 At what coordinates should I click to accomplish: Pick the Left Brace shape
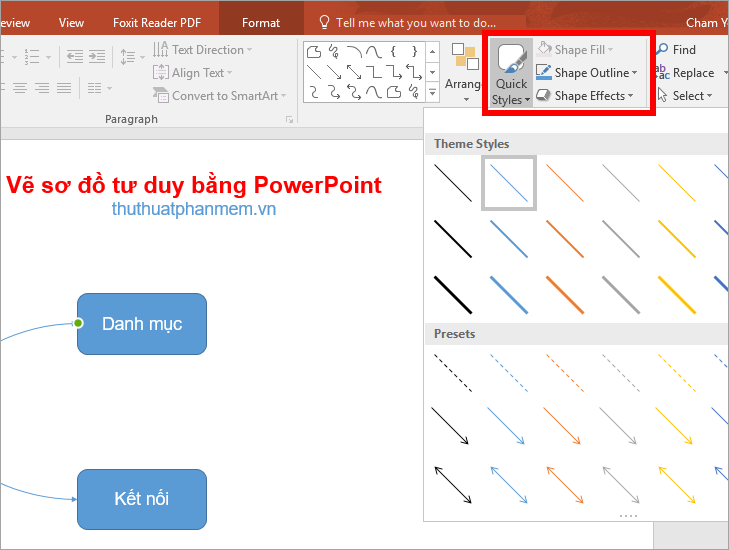coord(393,52)
